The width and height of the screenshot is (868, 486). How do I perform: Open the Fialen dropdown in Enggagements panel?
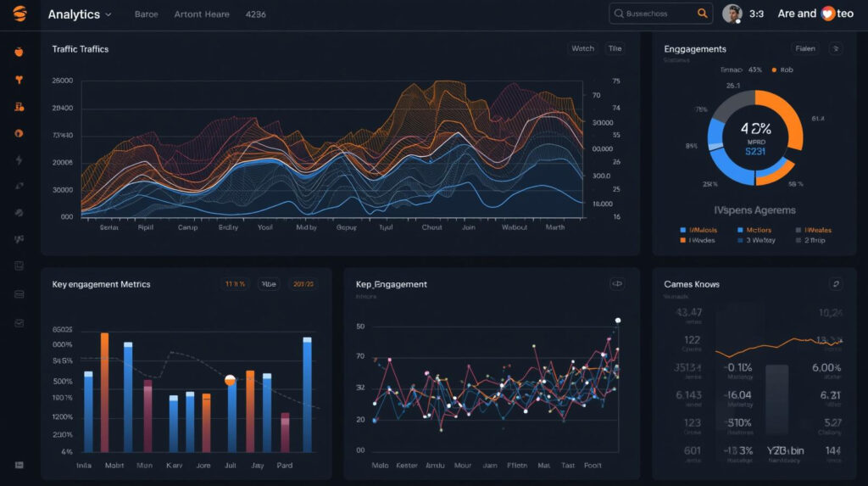[x=804, y=48]
